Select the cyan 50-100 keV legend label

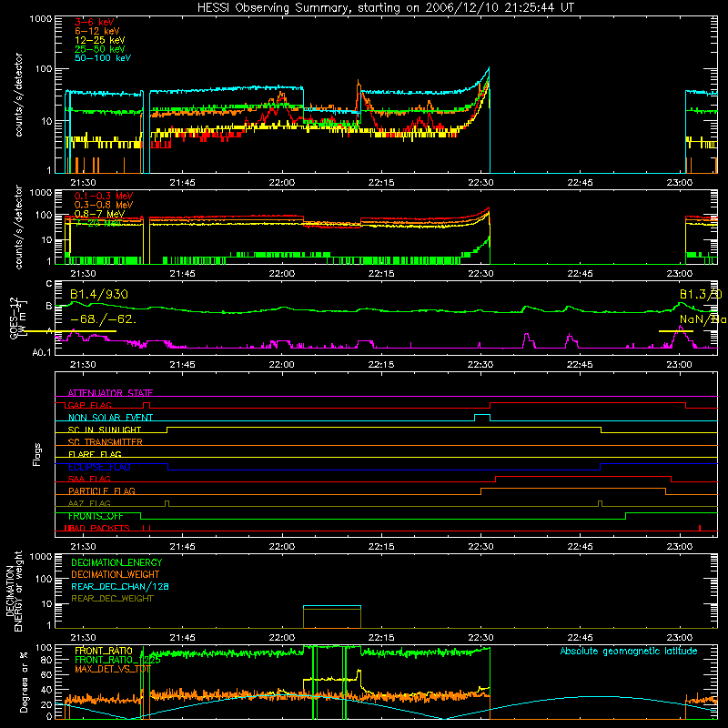tap(102, 58)
